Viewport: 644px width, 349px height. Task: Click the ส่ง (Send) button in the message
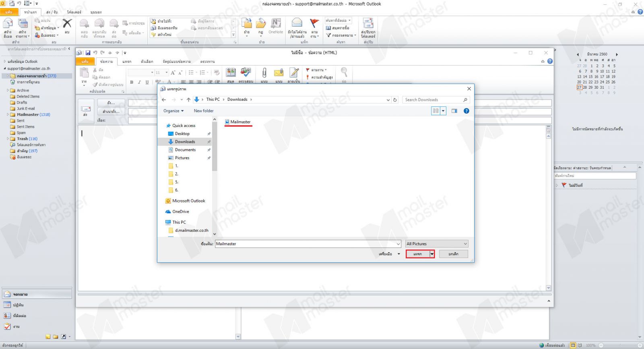tap(85, 111)
